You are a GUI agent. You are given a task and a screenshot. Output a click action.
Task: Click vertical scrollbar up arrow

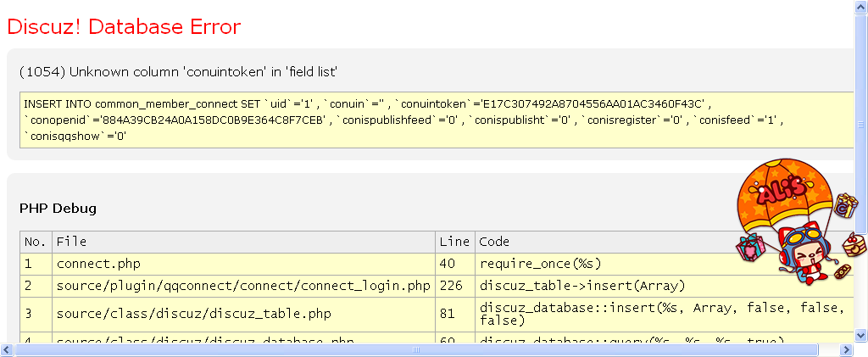tap(861, 6)
